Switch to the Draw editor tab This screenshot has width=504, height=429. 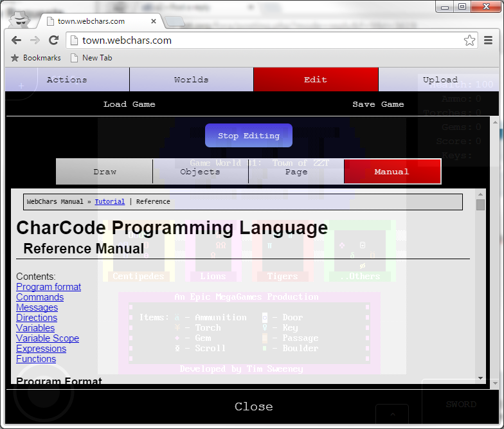tap(104, 172)
